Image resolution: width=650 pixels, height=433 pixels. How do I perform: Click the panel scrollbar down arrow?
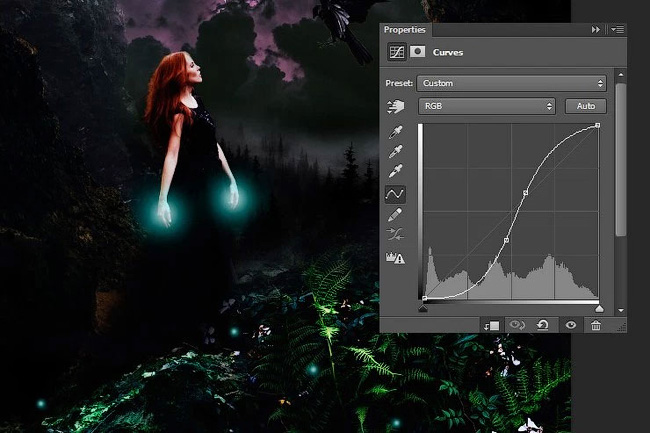coord(621,310)
